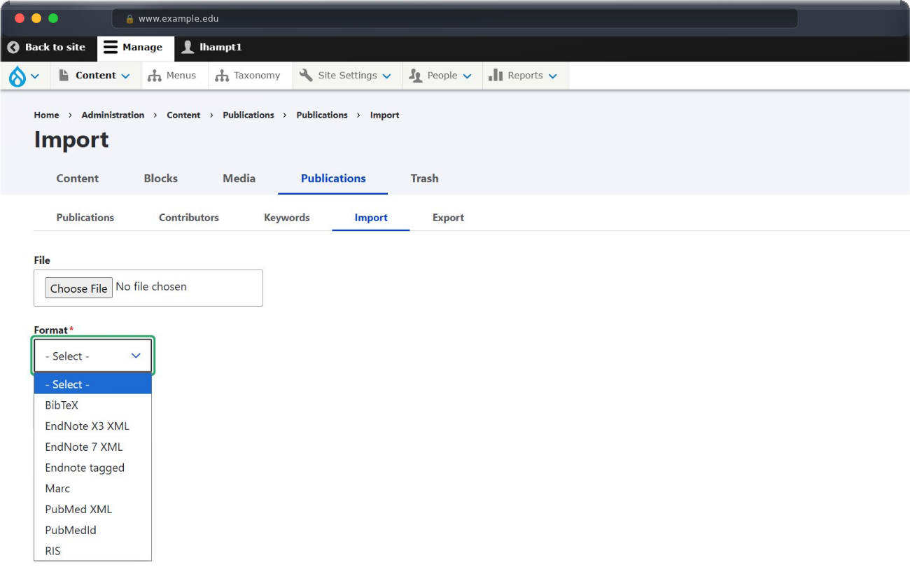The height and width of the screenshot is (588, 910).
Task: Click the Drupal drop logo icon
Action: 17,76
